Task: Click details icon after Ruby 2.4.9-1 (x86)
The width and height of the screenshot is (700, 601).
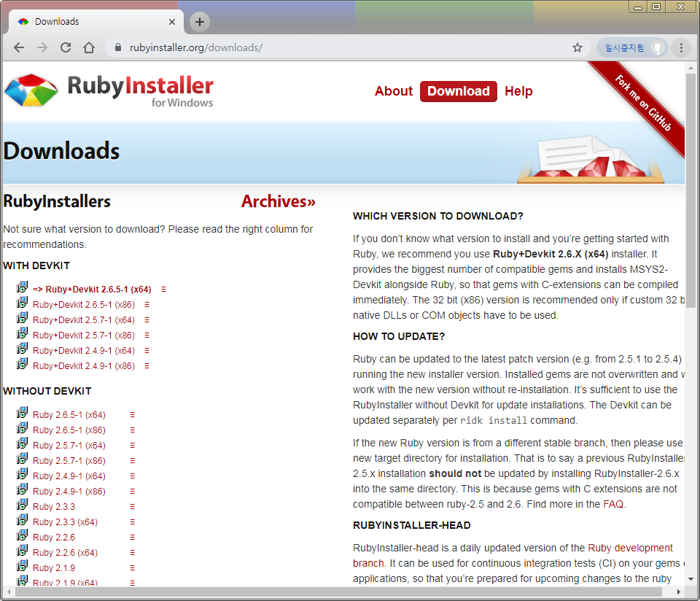Action: 133,491
